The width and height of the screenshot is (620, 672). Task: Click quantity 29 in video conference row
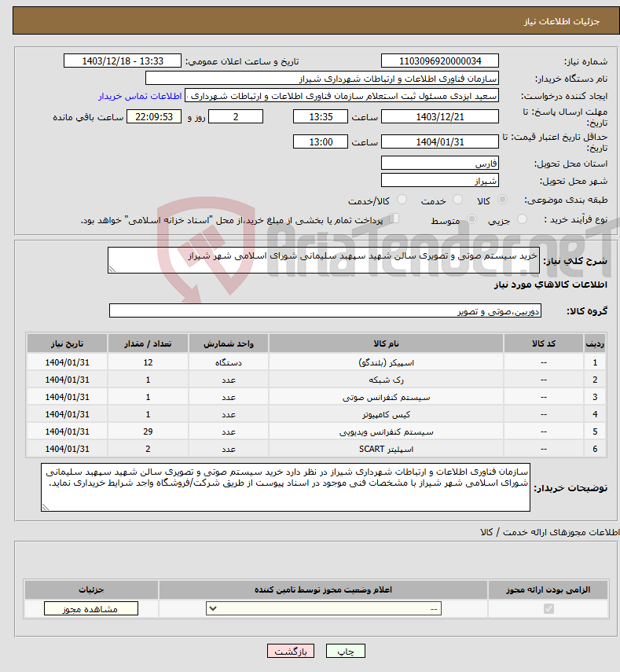[x=148, y=431]
